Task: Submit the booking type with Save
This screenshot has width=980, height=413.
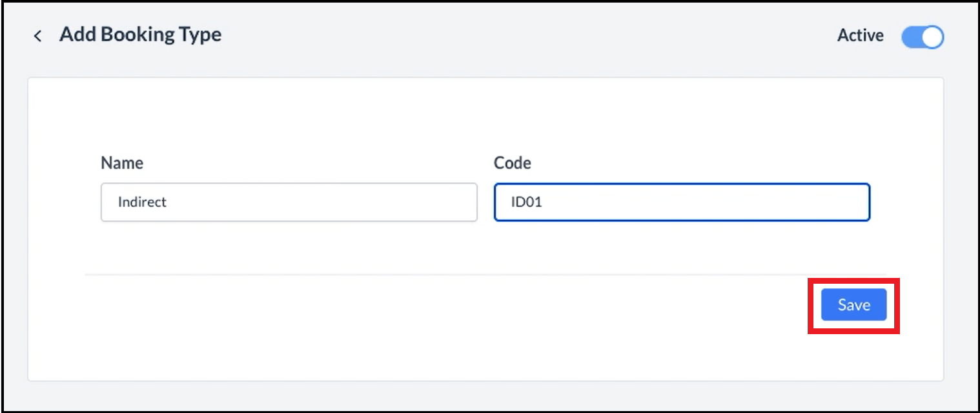Action: (853, 305)
